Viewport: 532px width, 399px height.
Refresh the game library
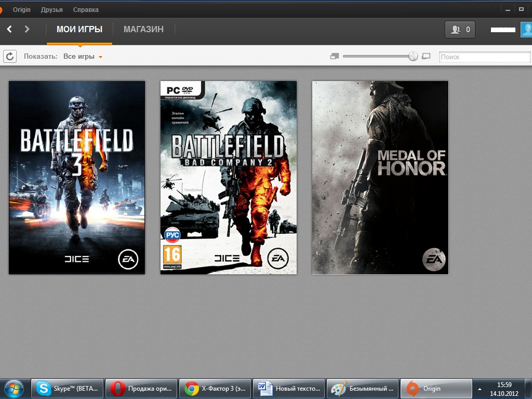tap(10, 56)
